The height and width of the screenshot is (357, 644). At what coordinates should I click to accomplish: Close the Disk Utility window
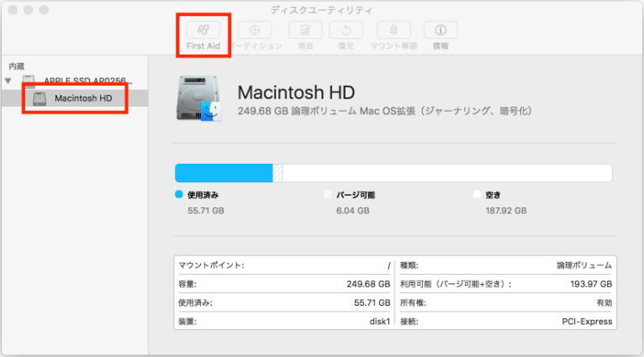click(x=13, y=10)
